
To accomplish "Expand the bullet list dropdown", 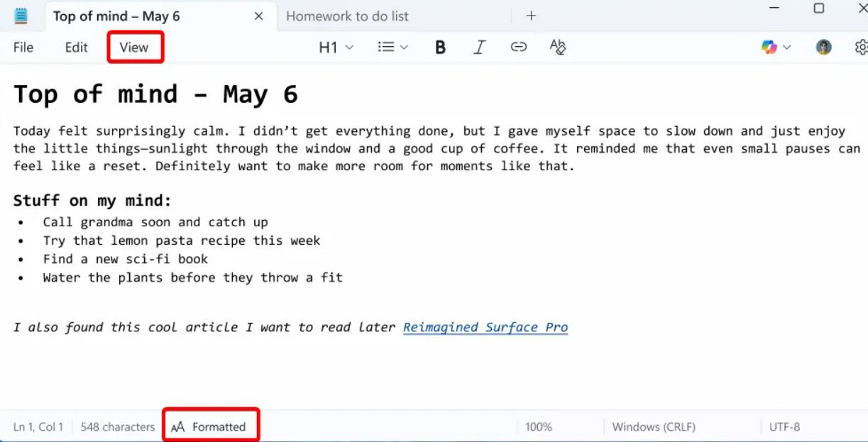I will coord(392,48).
